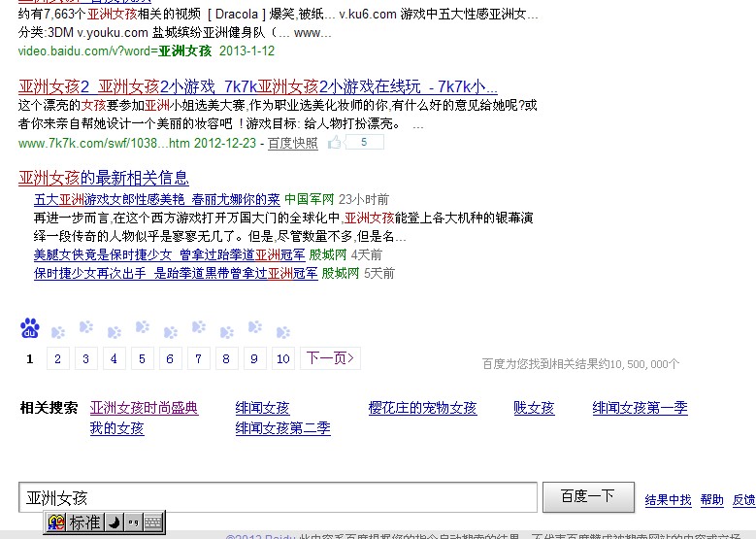This screenshot has width=756, height=539.
Task: Click the paw print icon above page 5
Action: pos(143,326)
